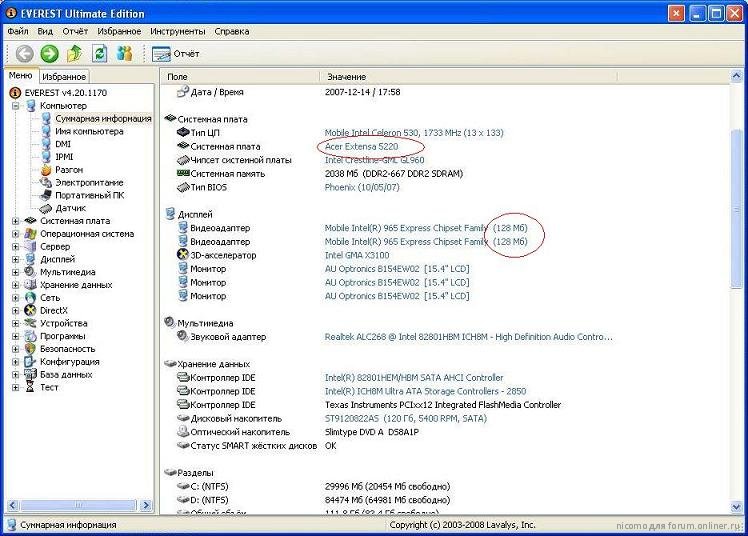Screen dimensions: 748x536
Task: Open the Intel GMA X3100 link
Action: (357, 255)
